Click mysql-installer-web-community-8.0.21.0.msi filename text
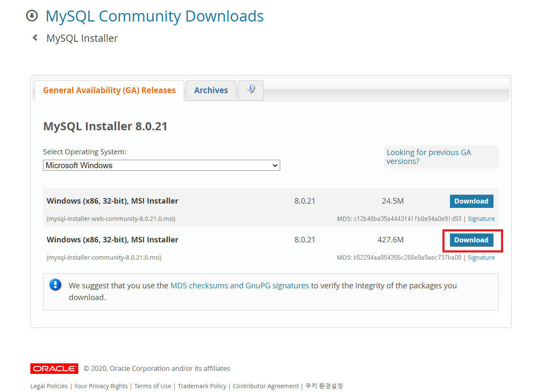The image size is (544, 392). (111, 219)
